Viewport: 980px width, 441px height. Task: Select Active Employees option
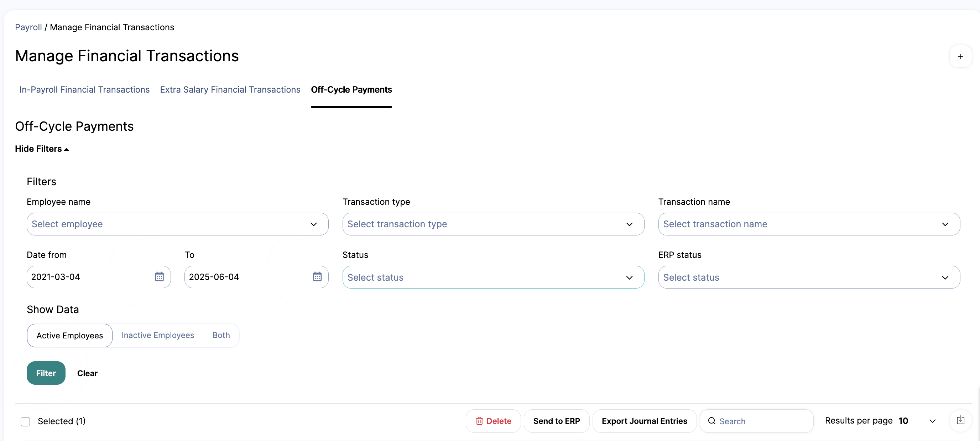click(x=70, y=335)
